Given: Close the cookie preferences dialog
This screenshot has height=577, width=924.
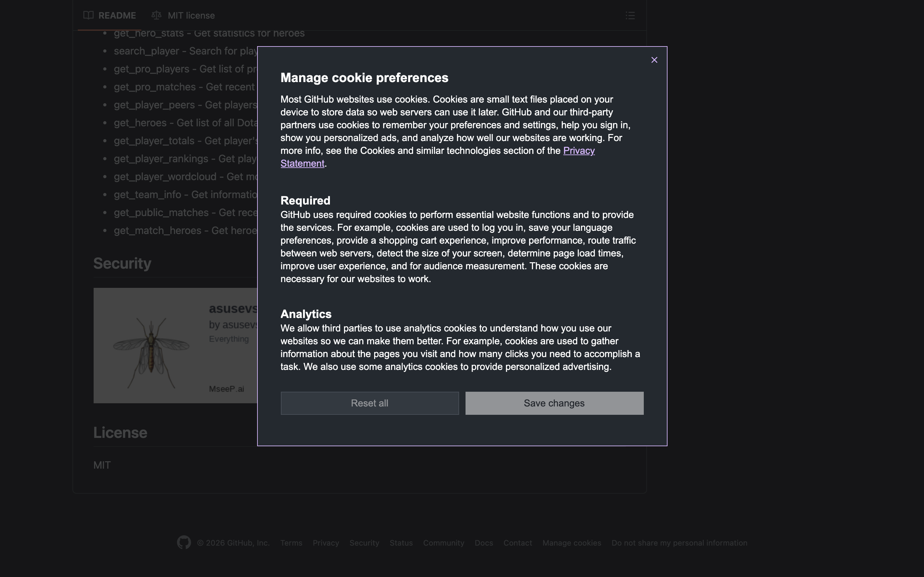Looking at the screenshot, I should (x=654, y=60).
